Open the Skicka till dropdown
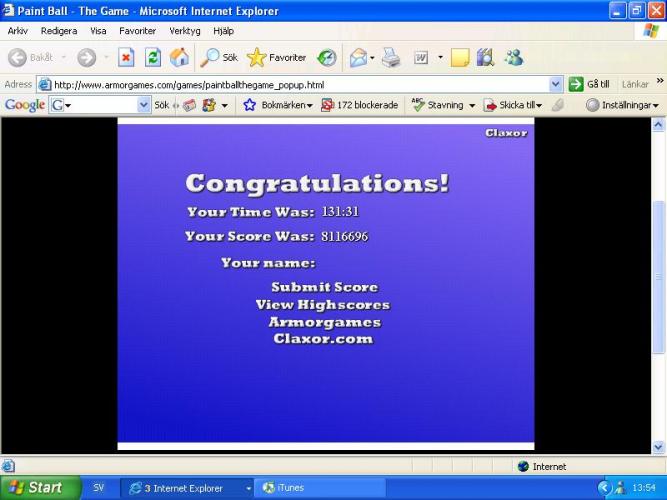 [513, 105]
